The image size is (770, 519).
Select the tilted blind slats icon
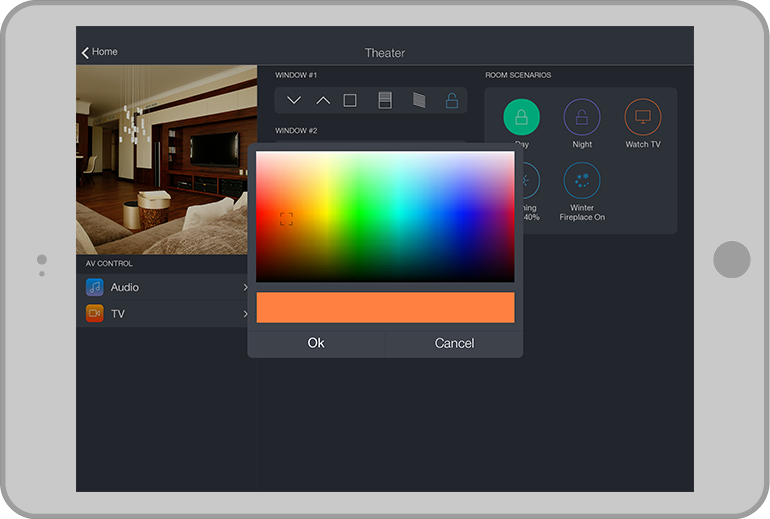(x=418, y=100)
